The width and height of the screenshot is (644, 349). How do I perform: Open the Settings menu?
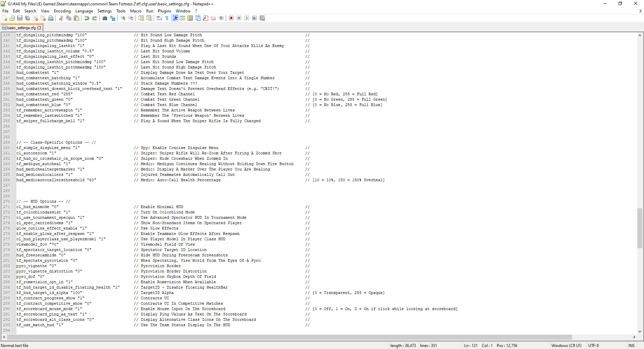(x=104, y=11)
